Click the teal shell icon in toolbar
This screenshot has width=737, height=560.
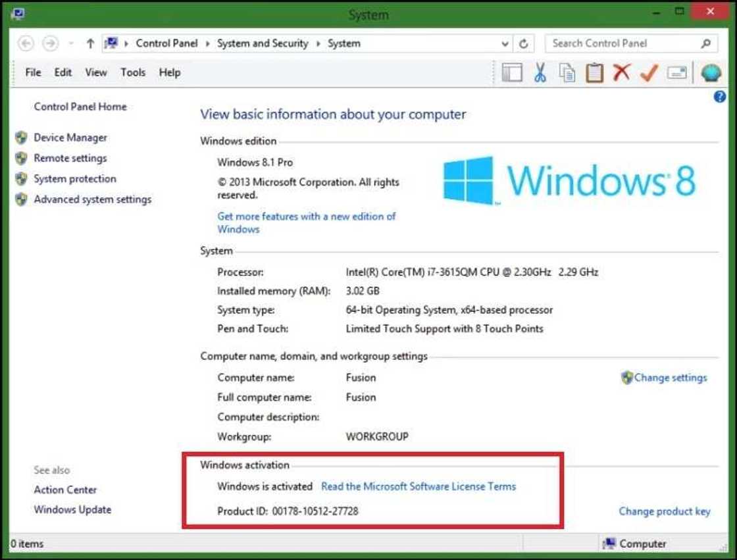(711, 72)
